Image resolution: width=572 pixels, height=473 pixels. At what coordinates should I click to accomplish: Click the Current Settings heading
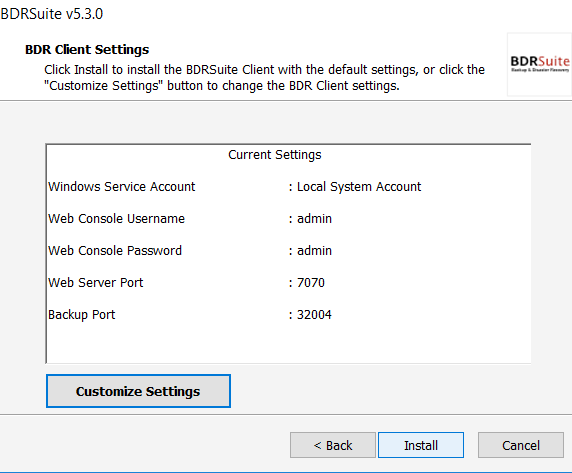click(x=275, y=155)
